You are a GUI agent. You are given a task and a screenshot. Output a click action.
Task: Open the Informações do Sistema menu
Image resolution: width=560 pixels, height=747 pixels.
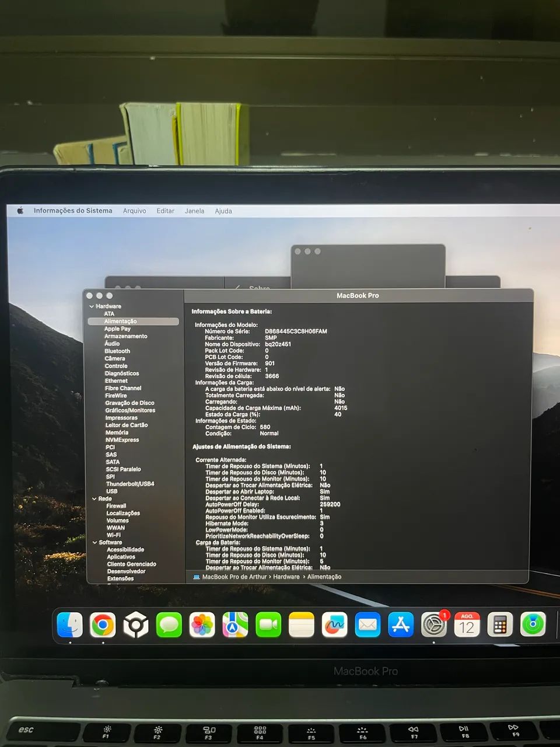point(73,211)
